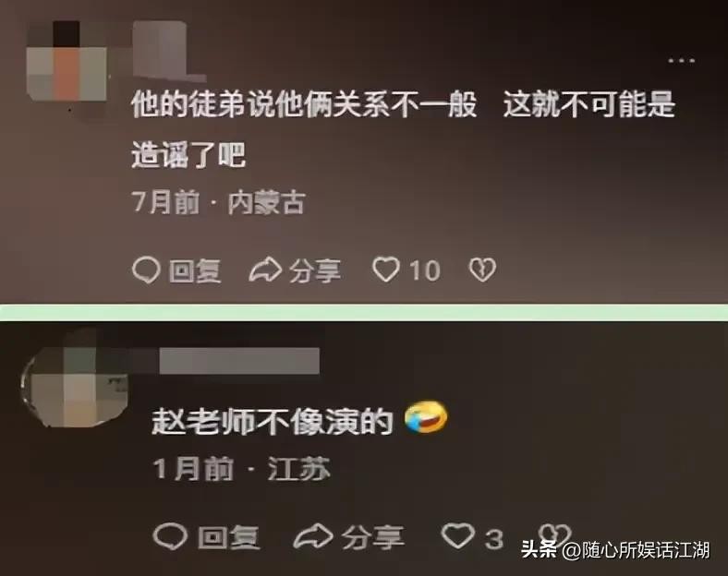
Task: Open the first commenter's blurred username
Action: [162, 51]
